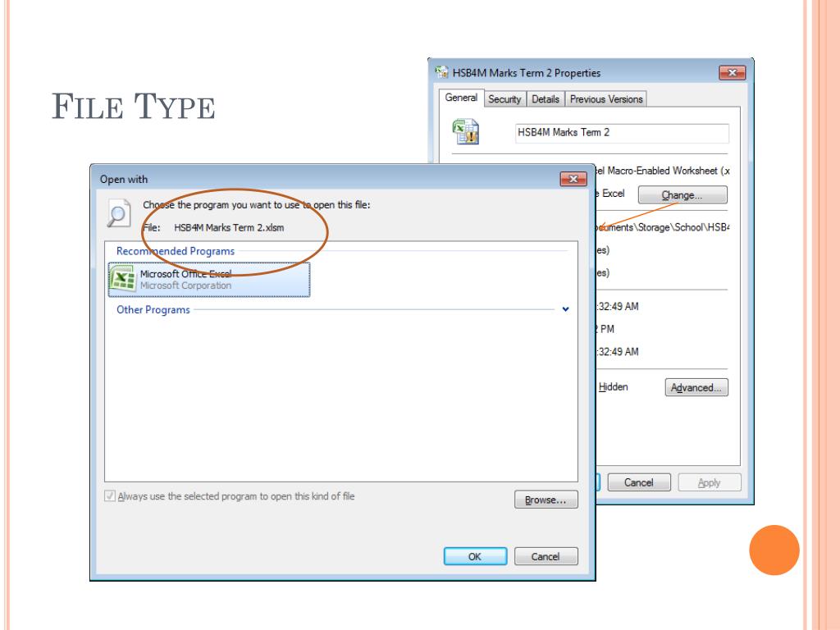Click the Advanced... button

pos(696,387)
